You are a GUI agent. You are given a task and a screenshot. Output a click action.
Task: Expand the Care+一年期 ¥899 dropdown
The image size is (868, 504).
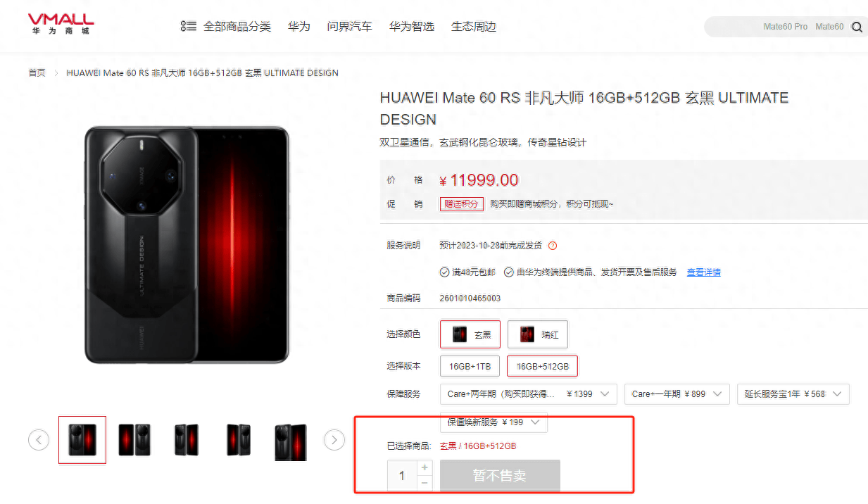tap(677, 394)
